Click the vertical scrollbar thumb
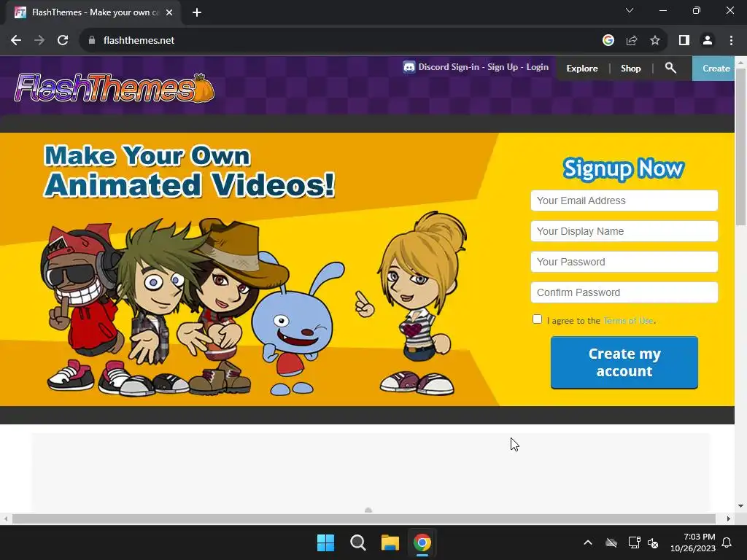 (x=741, y=146)
